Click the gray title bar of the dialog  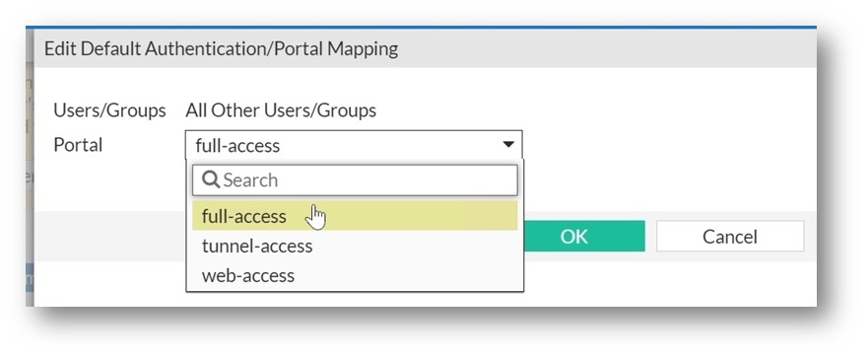click(609, 48)
